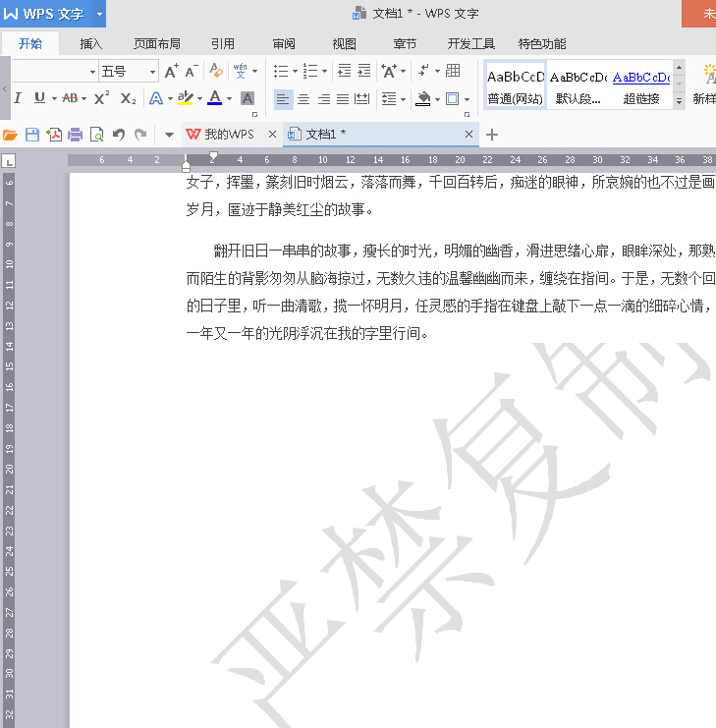
Task: Toggle Underline formatting
Action: tap(39, 98)
